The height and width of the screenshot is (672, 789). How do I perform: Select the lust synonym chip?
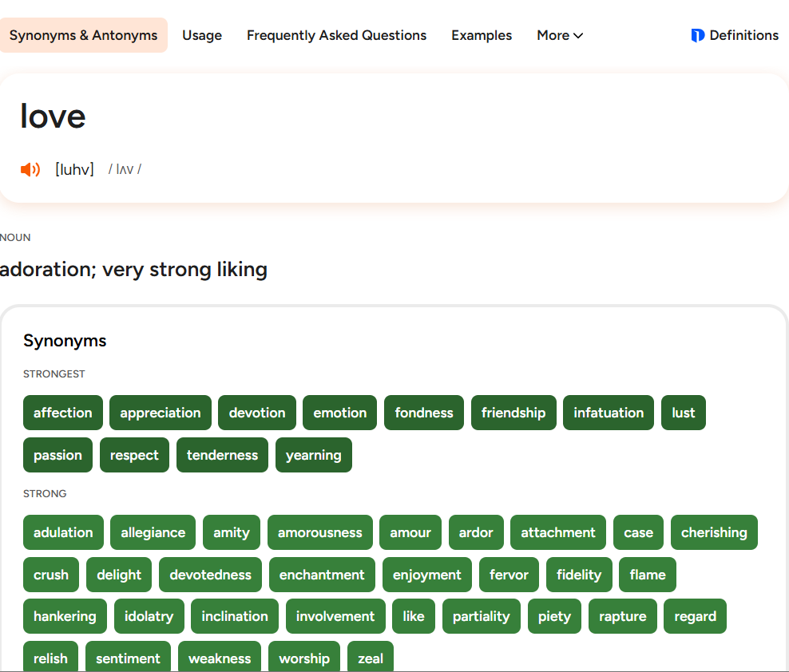[x=684, y=413]
